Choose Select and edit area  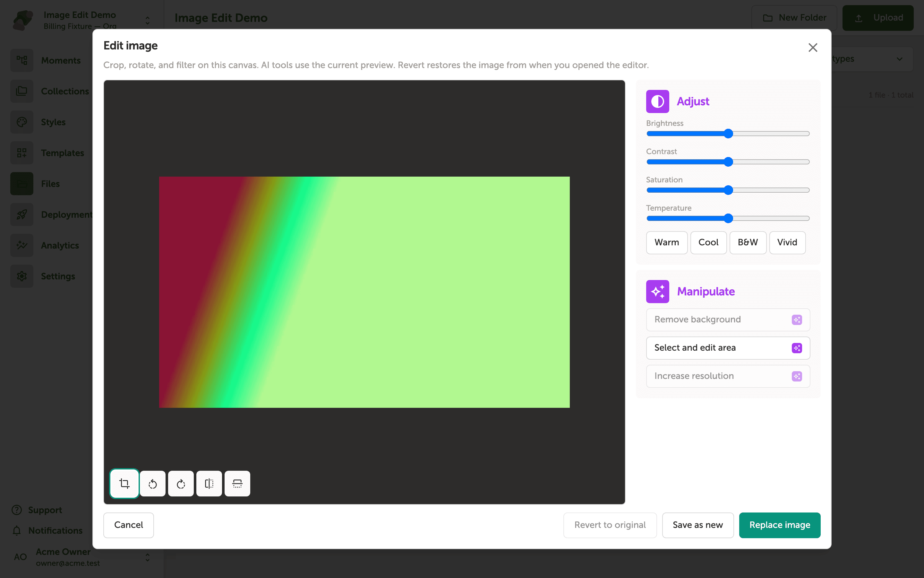(x=728, y=348)
